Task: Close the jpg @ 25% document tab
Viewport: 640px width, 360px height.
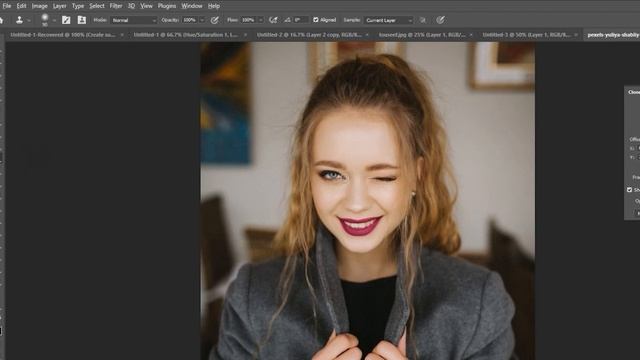Action: coord(471,35)
